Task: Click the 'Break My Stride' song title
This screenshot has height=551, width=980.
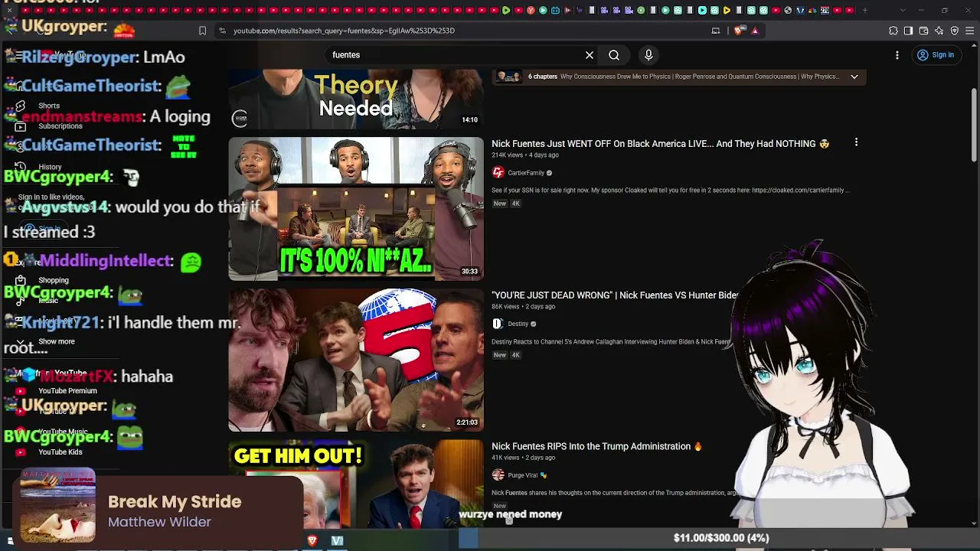Action: point(175,502)
